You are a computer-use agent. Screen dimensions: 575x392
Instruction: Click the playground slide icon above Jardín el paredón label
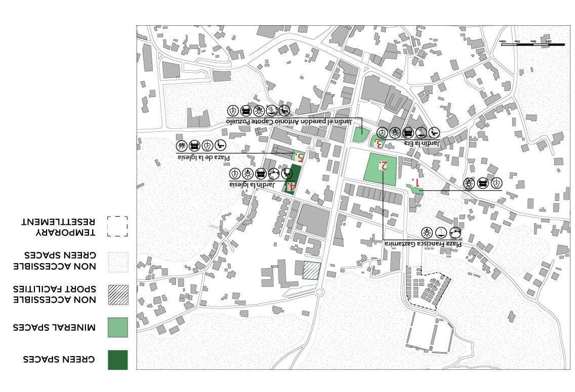tap(284, 110)
